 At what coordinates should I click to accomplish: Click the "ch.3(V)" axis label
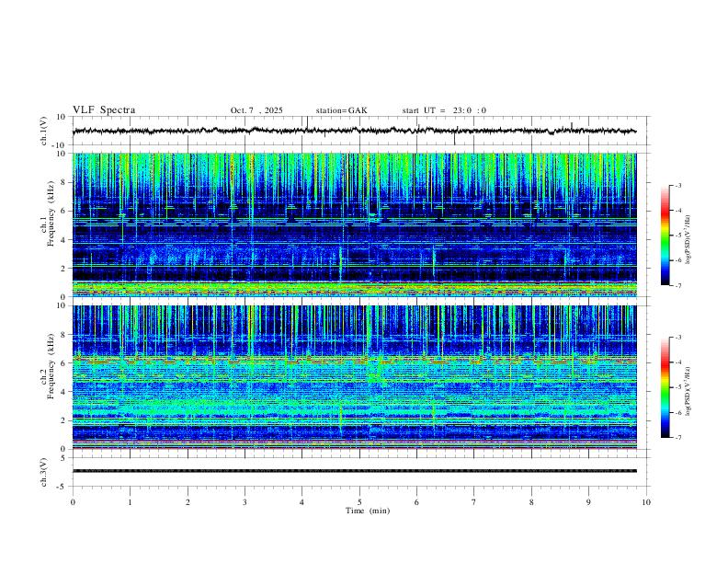(x=44, y=472)
